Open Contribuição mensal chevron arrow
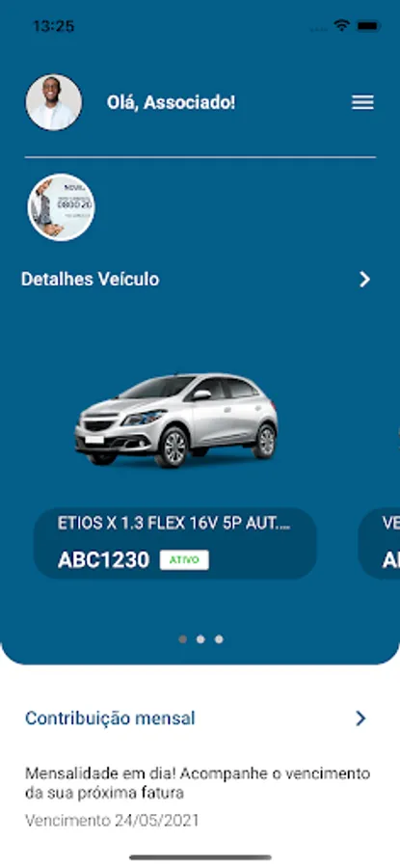Image resolution: width=400 pixels, height=868 pixels. pyautogui.click(x=360, y=719)
